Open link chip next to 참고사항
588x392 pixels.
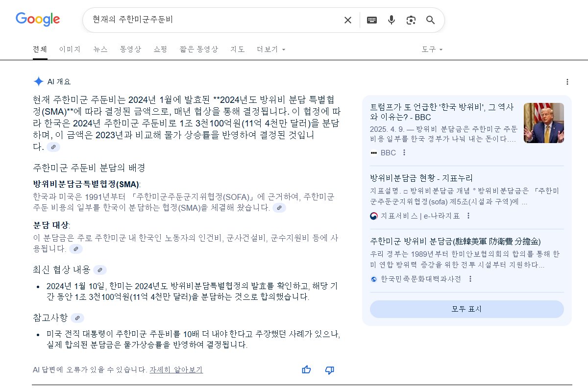[x=77, y=318]
